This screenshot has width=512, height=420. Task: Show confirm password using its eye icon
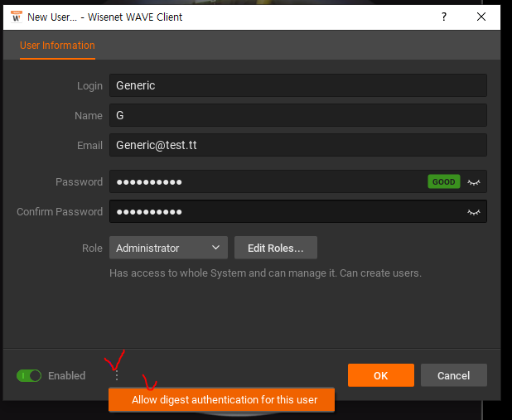click(474, 211)
